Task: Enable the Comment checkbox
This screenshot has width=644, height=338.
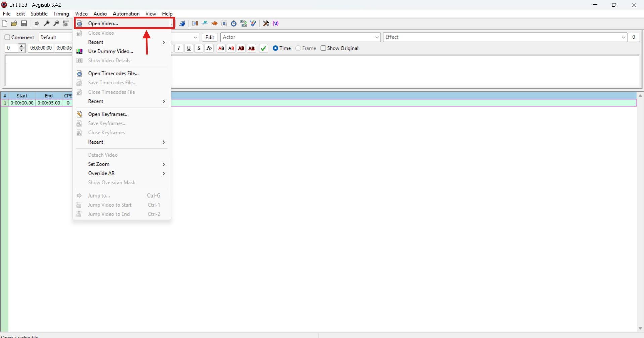Action: 7,37
